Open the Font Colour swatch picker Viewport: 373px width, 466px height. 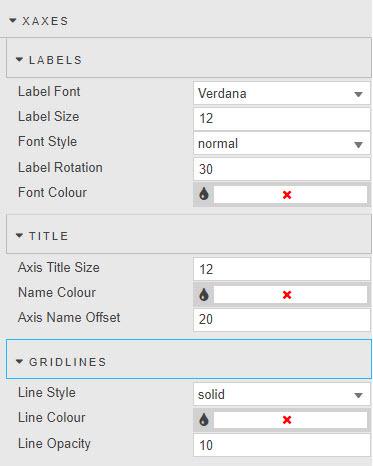click(290, 194)
